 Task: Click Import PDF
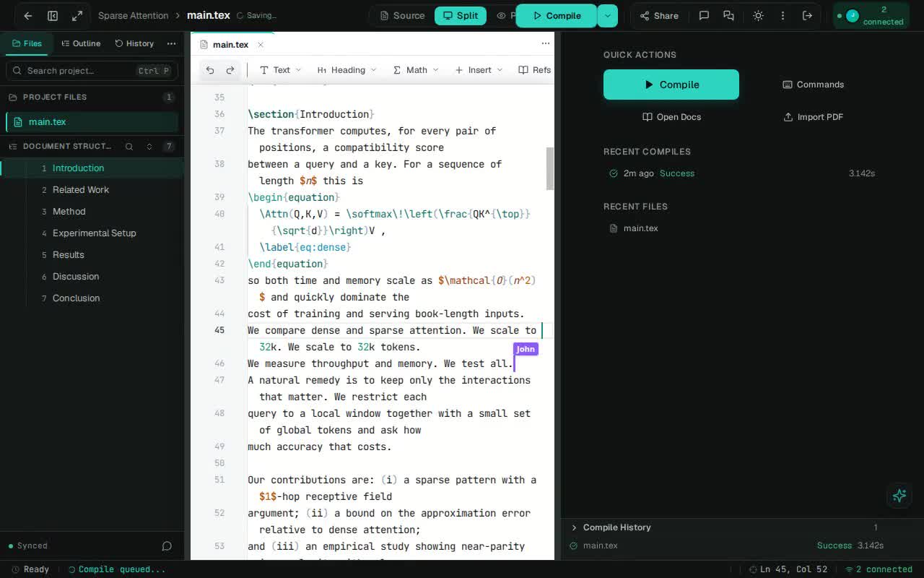(x=813, y=117)
